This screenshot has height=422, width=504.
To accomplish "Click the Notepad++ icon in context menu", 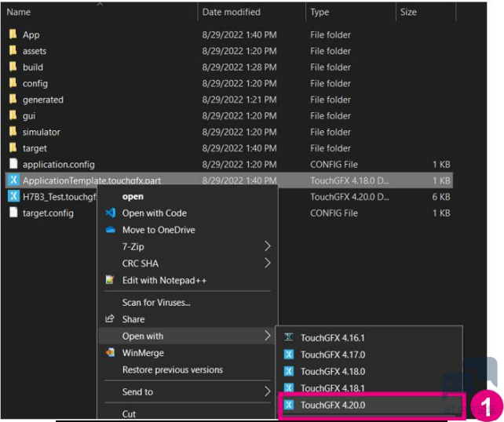I will tap(110, 280).
